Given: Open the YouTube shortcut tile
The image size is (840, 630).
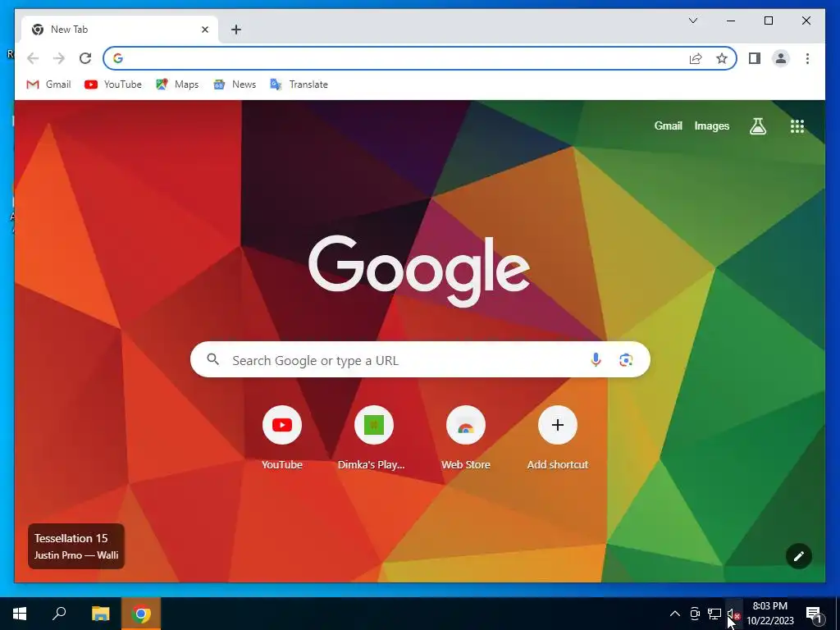Looking at the screenshot, I should (282, 439).
